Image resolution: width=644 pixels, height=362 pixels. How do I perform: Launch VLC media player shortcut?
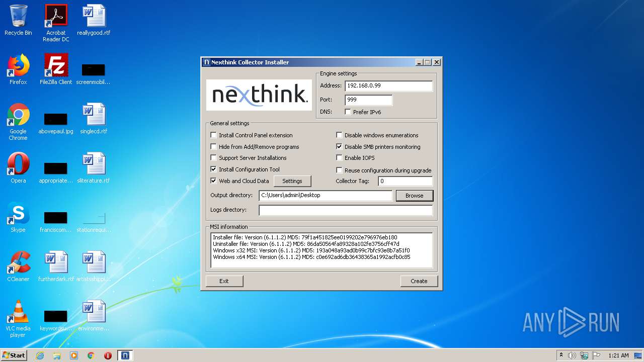[18, 319]
